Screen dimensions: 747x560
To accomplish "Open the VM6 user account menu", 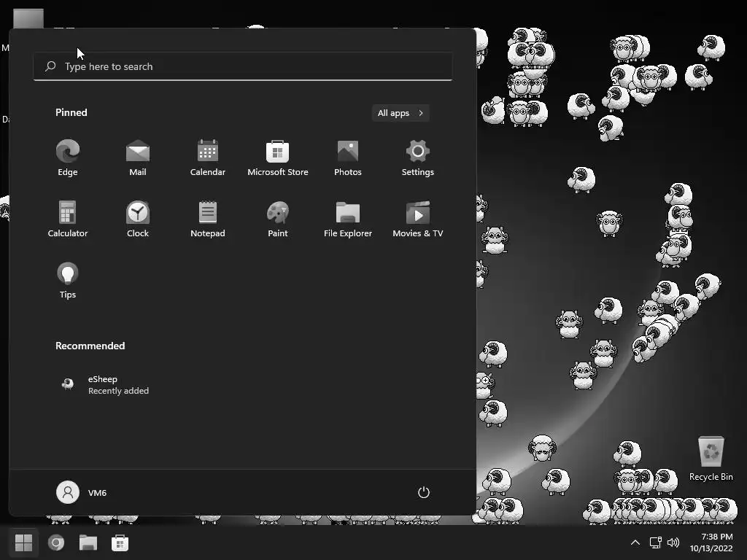I will [82, 492].
